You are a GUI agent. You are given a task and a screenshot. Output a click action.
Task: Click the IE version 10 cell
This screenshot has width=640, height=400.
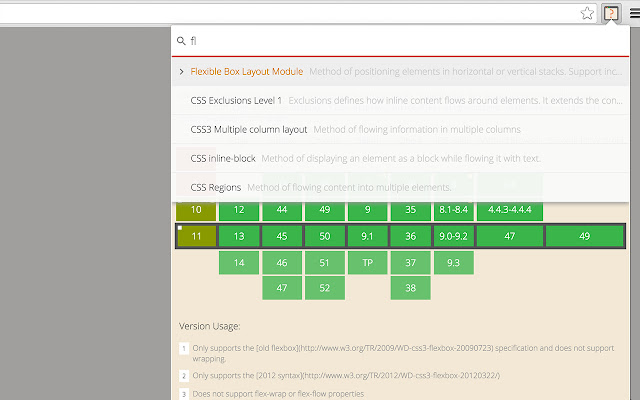[x=196, y=210]
